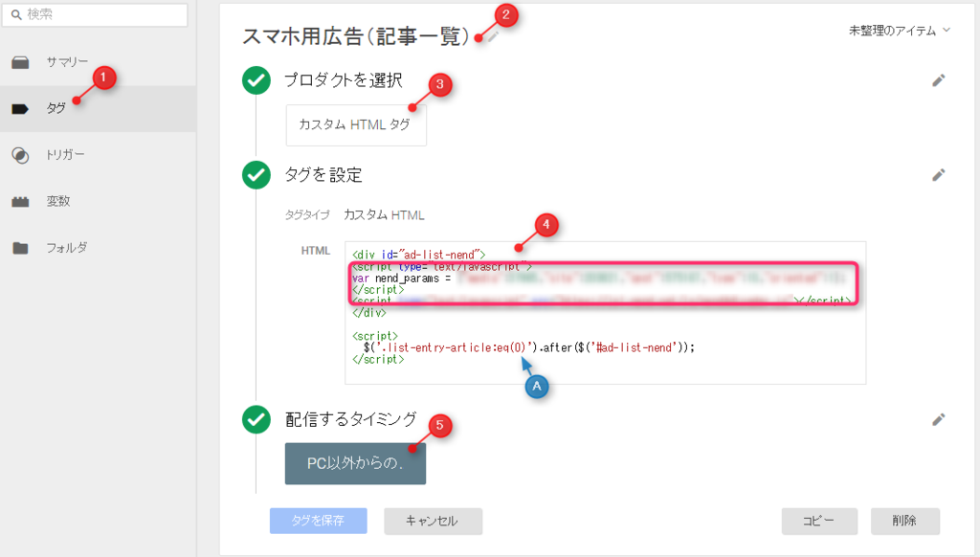This screenshot has width=980, height=557.
Task: Open the トリガー sidebar item
Action: [99, 154]
